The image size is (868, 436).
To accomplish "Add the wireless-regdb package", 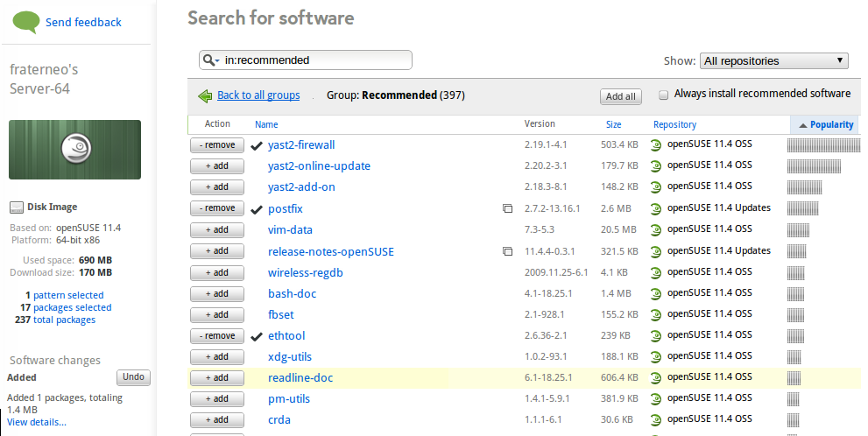I will click(x=217, y=273).
